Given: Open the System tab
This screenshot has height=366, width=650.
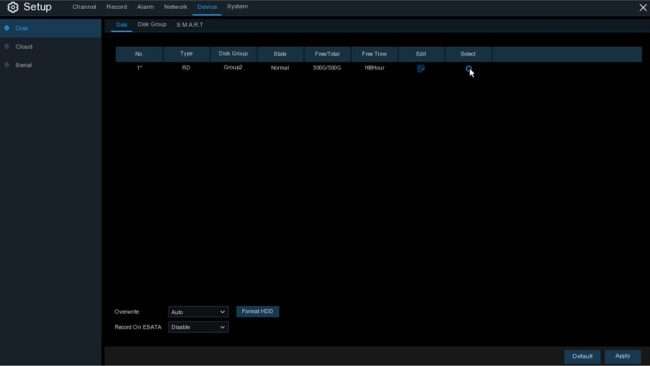Looking at the screenshot, I should (238, 7).
